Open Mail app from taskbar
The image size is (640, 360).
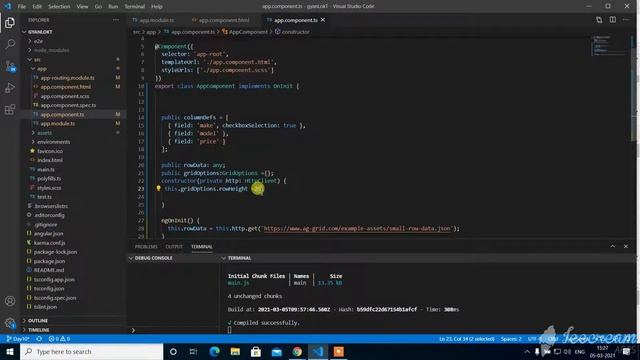pos(276,351)
